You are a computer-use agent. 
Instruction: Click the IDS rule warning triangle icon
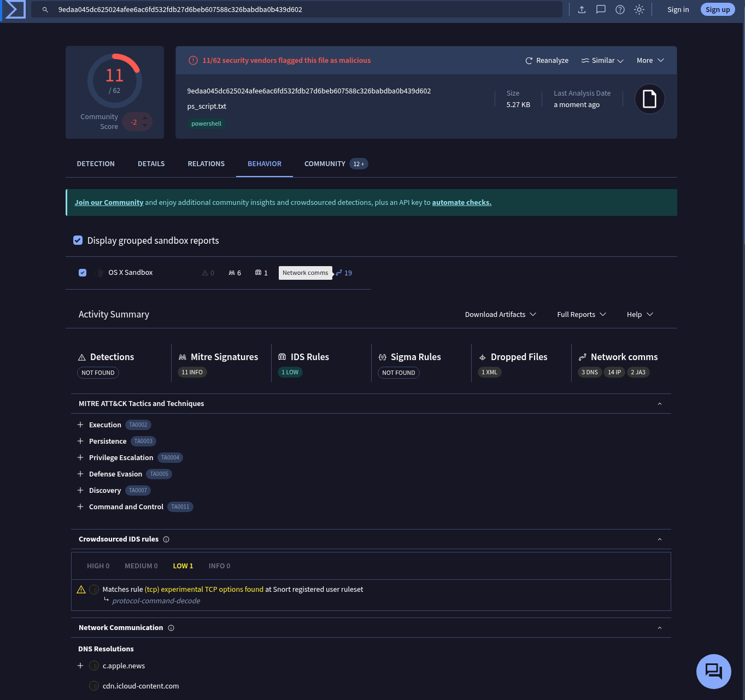coord(81,590)
